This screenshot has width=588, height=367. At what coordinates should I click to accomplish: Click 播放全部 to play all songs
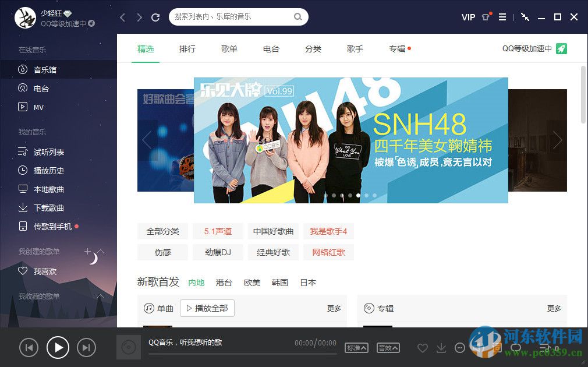click(207, 308)
